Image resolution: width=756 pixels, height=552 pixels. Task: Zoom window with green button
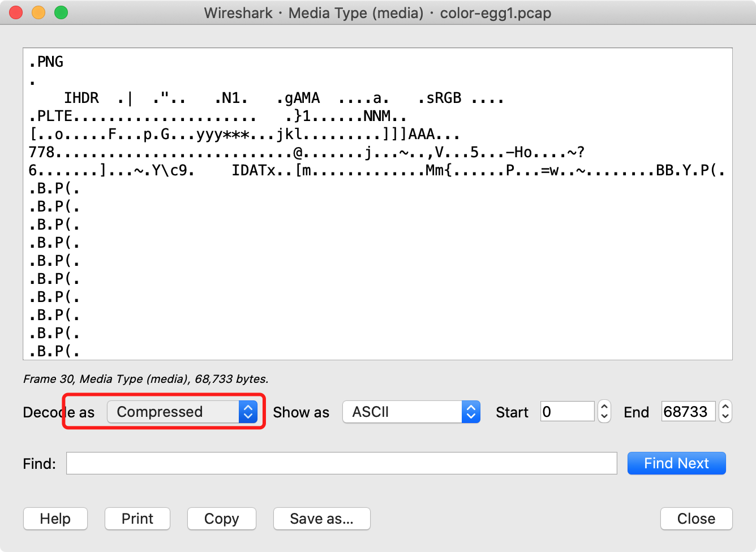61,12
